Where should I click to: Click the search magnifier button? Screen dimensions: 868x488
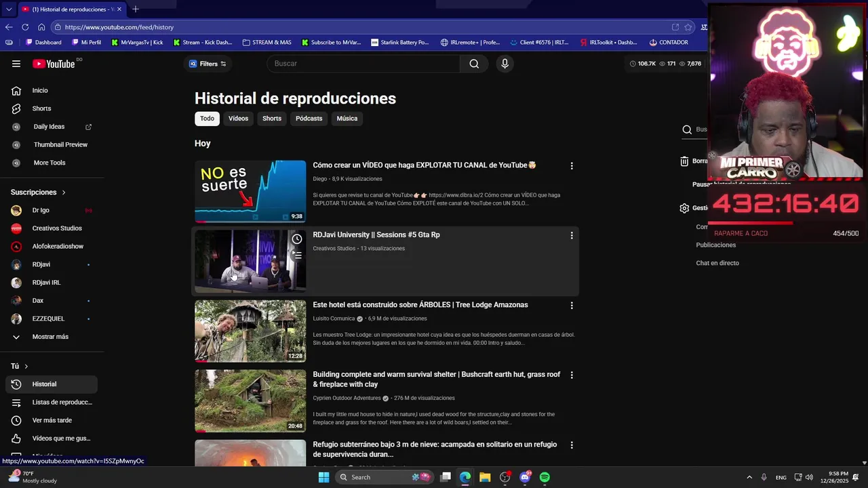474,64
